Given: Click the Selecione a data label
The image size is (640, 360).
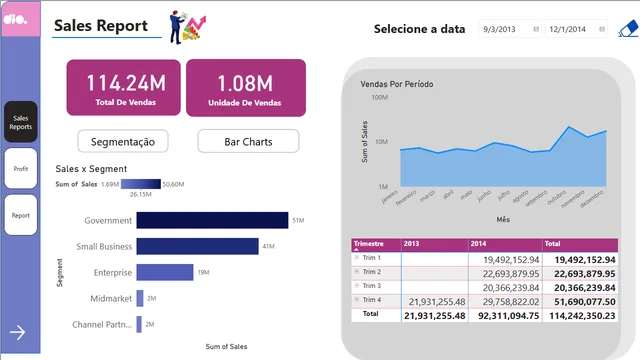Looking at the screenshot, I should click(x=420, y=29).
